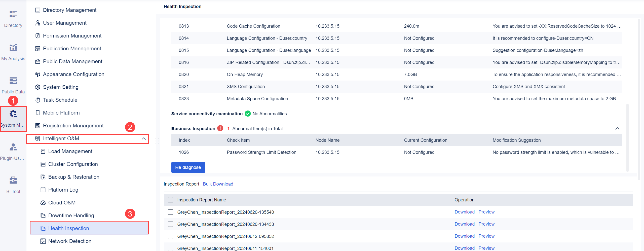644x251 pixels.
Task: Click the User Management person icon
Action: [x=38, y=23]
